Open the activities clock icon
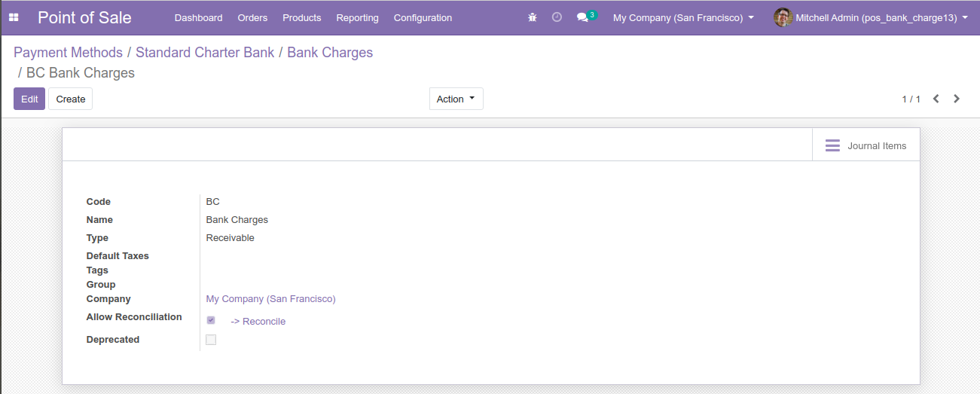 (557, 17)
